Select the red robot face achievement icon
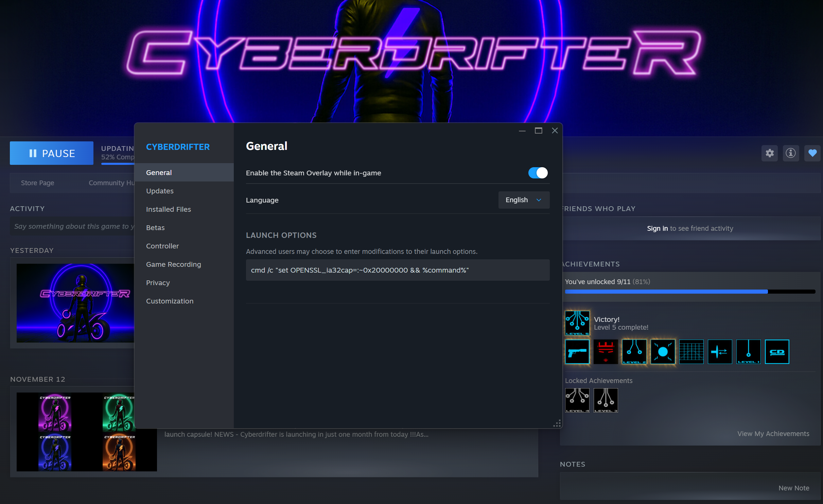The image size is (823, 504). click(606, 352)
